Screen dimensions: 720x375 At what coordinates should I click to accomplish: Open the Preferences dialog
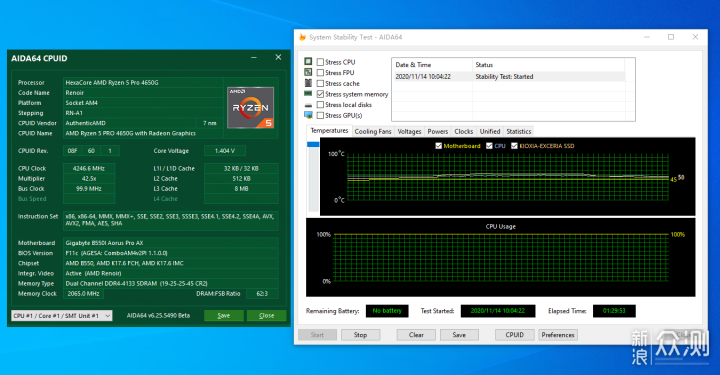(x=558, y=335)
